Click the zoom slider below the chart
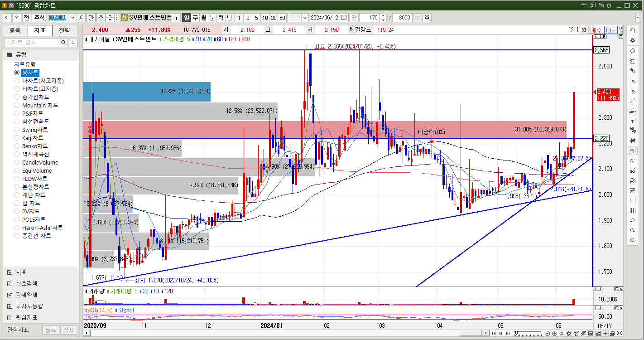644x340 pixels. 529,334
